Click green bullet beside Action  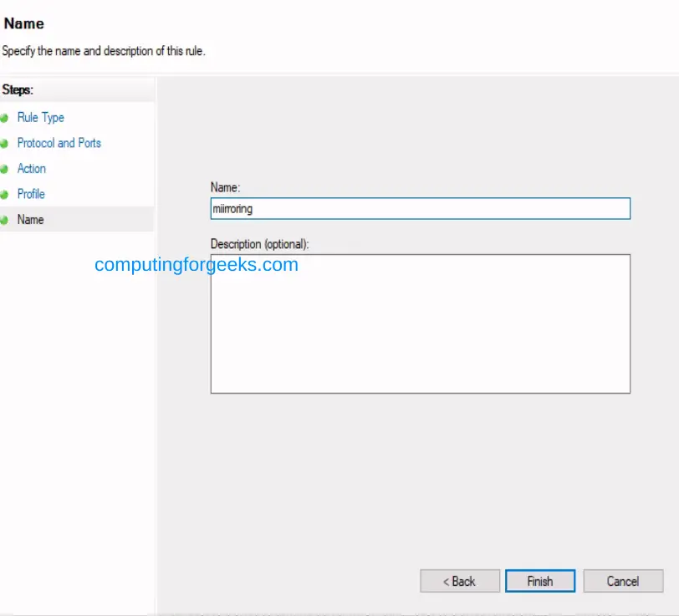[4, 169]
